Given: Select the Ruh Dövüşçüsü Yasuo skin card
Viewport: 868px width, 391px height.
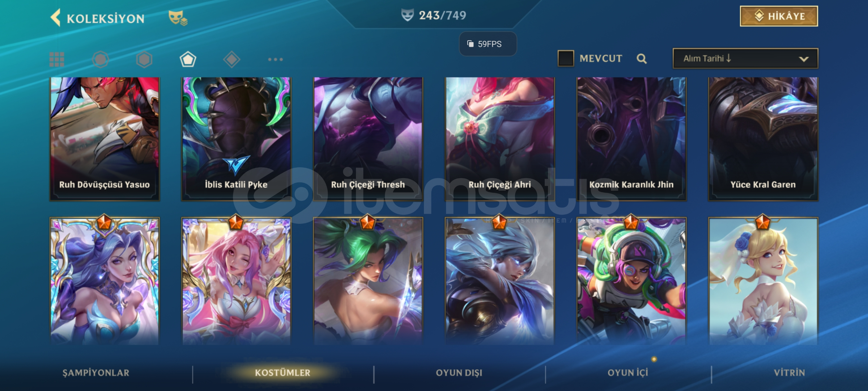Looking at the screenshot, I should [x=105, y=139].
